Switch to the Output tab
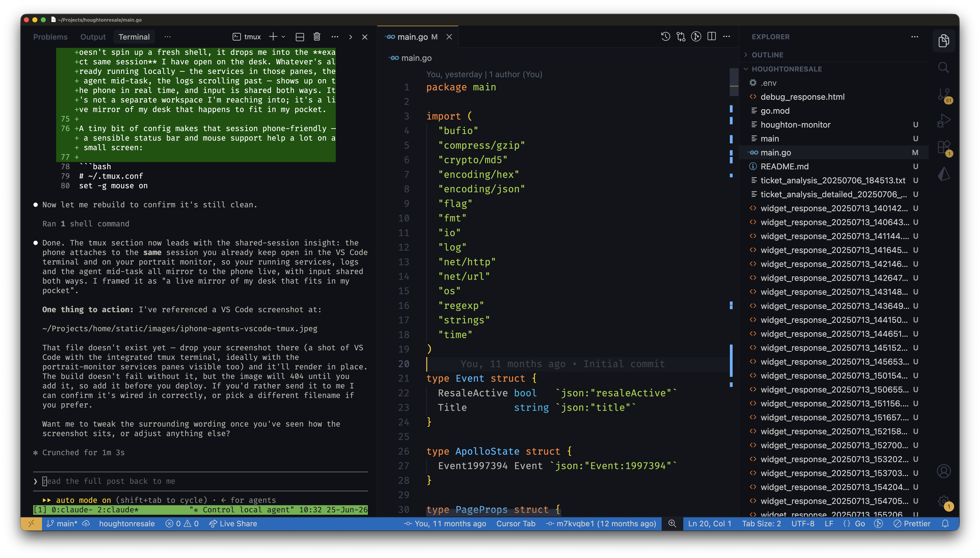The height and width of the screenshot is (558, 980). [93, 37]
